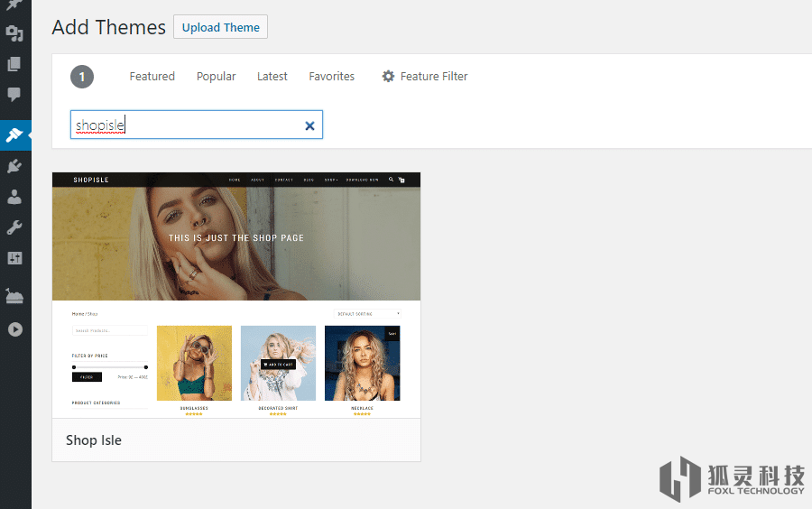
Task: Go to Pages via sidebar icon
Action: point(14,64)
